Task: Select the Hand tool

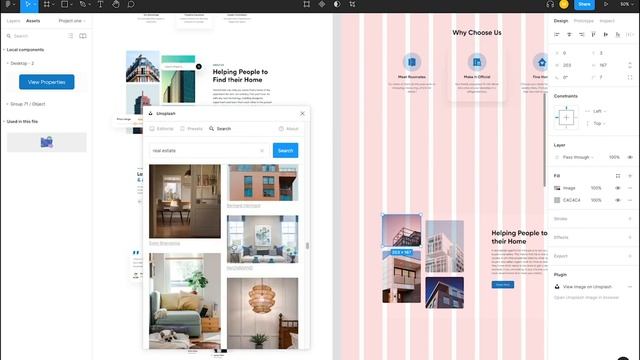Action: [116, 4]
